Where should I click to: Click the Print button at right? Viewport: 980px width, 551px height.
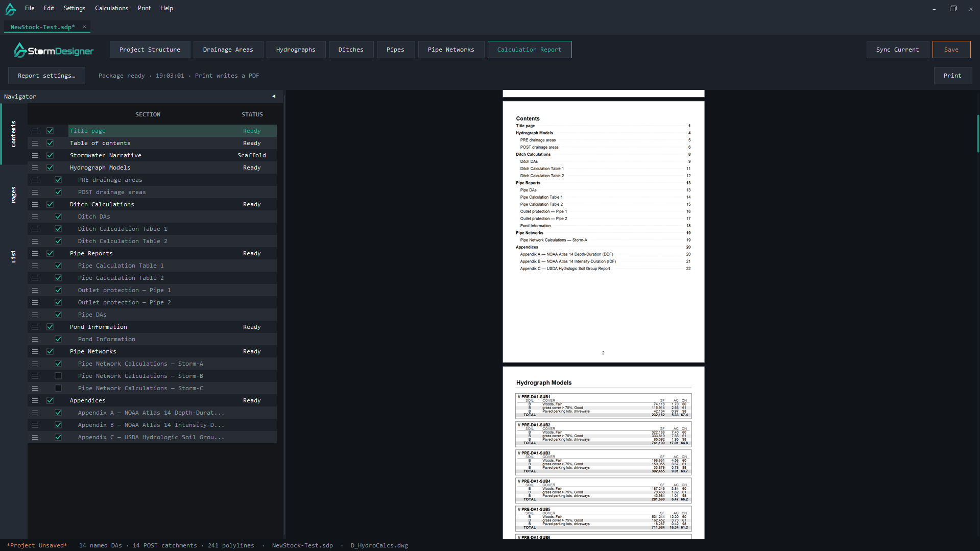tap(952, 76)
